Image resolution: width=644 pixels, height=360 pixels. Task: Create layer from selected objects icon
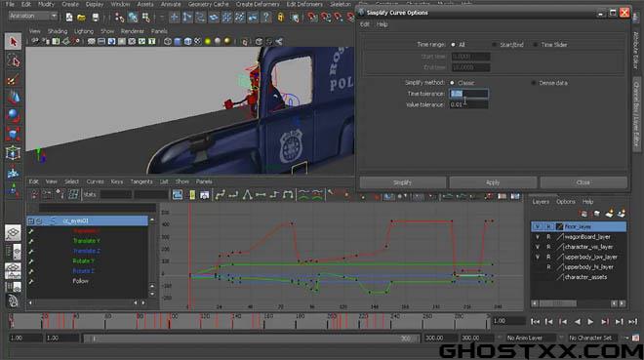coord(622,213)
